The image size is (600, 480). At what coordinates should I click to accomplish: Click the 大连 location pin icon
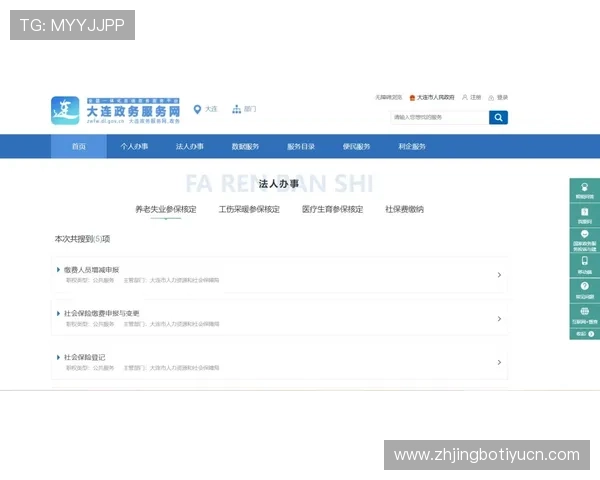[197, 109]
